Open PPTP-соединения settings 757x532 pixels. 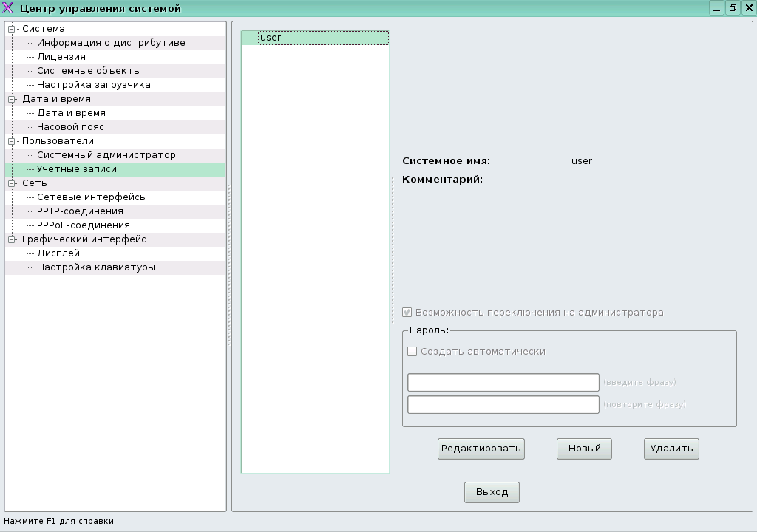point(85,211)
